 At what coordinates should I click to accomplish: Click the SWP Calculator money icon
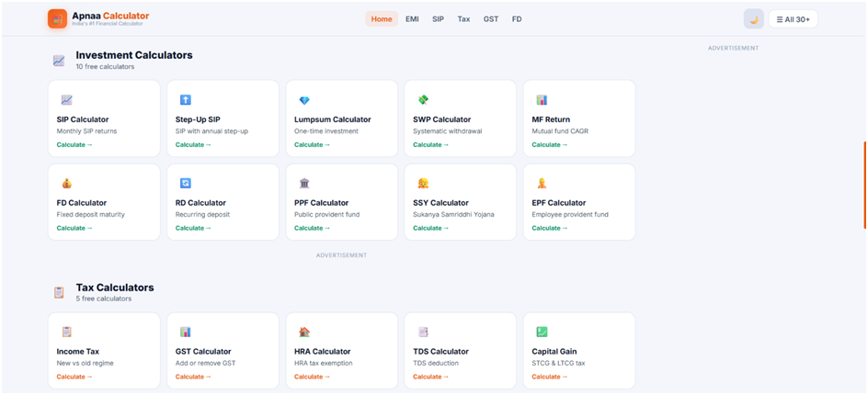[x=424, y=100]
